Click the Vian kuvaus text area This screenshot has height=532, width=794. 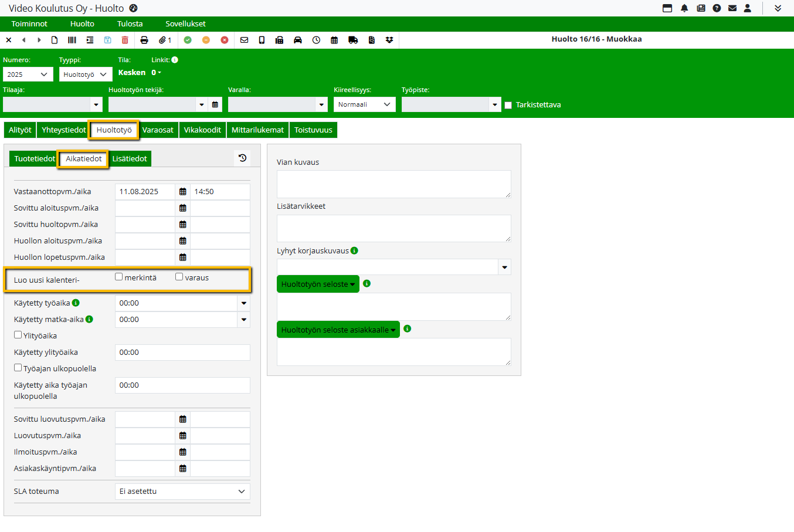(393, 184)
